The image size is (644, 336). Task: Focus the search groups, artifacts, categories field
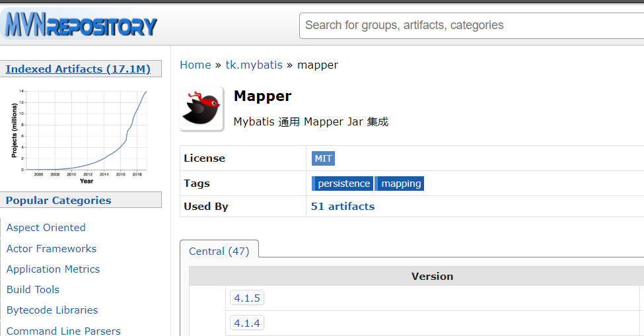pyautogui.click(x=472, y=26)
